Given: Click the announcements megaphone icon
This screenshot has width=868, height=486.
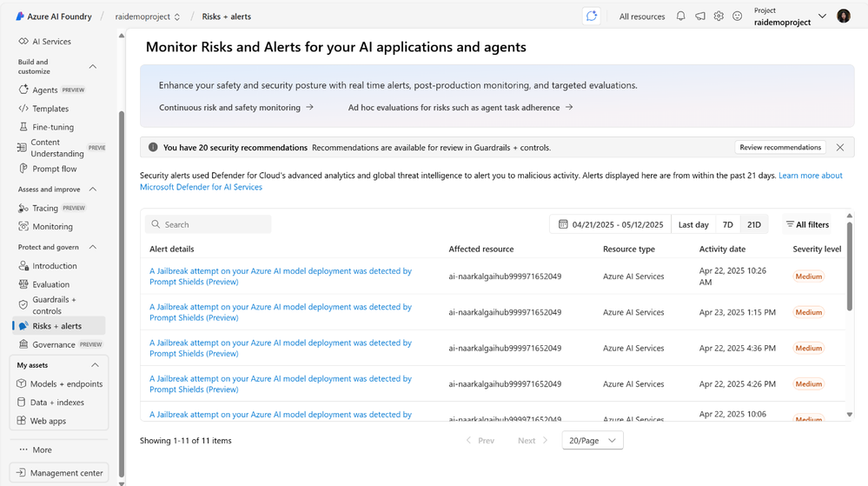Looking at the screenshot, I should click(700, 17).
